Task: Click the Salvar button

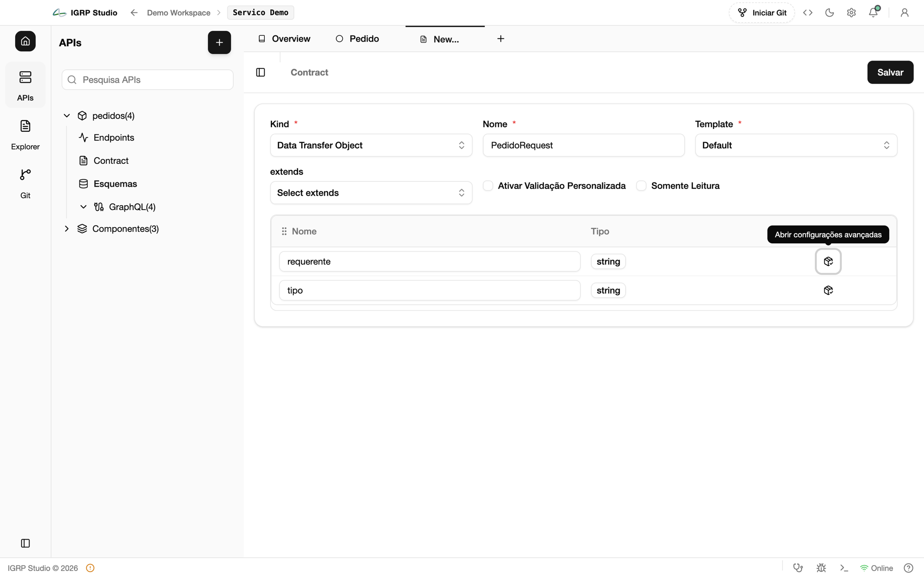Action: [890, 72]
